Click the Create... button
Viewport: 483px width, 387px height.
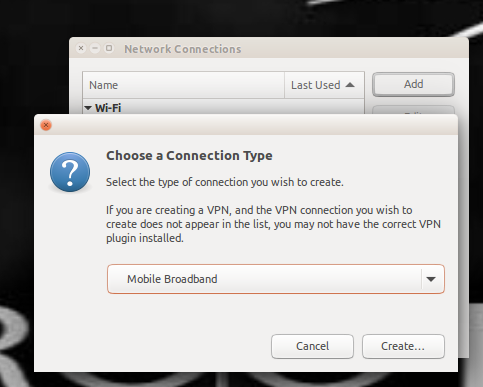click(403, 346)
